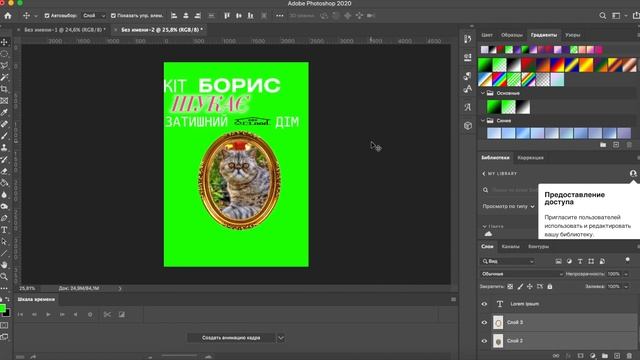Image resolution: width=640 pixels, height=360 pixels.
Task: Open the opacity Непрозрачность dropdown arrow
Action: tap(626, 274)
